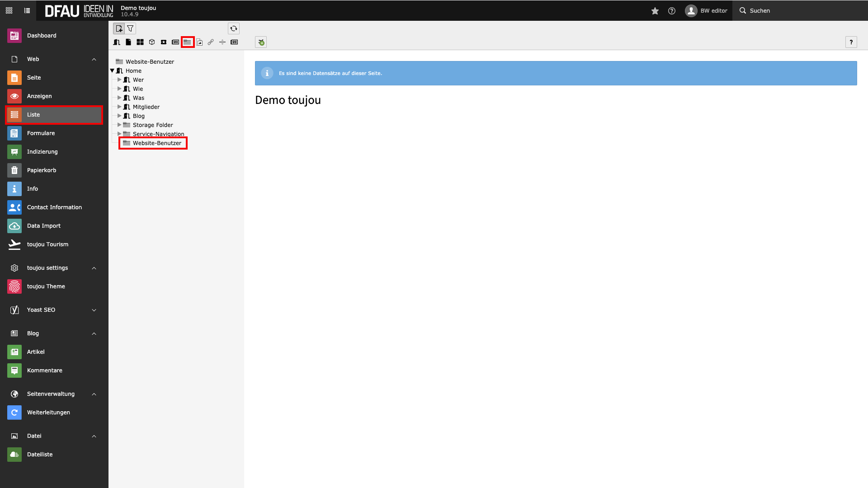Toggle the page tree filter

pyautogui.click(x=130, y=28)
